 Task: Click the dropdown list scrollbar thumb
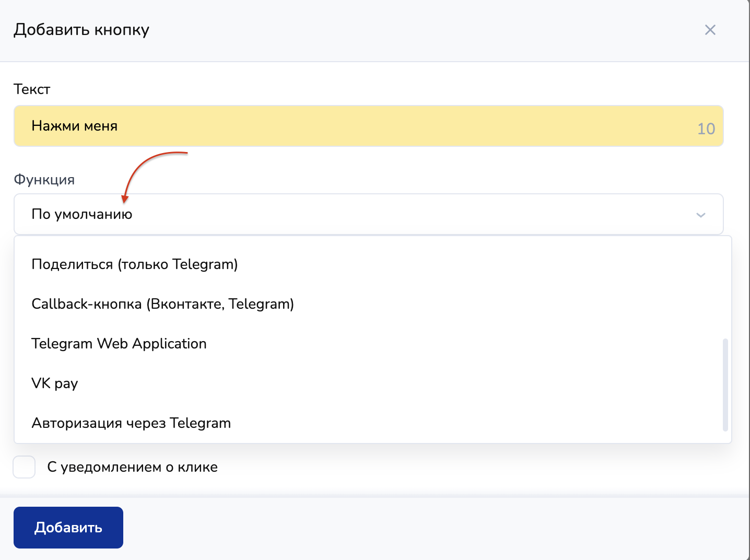725,384
